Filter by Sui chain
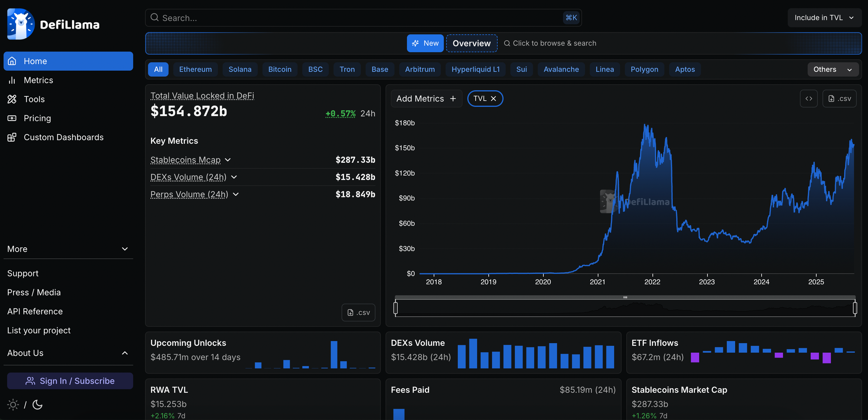The image size is (868, 420). [522, 69]
